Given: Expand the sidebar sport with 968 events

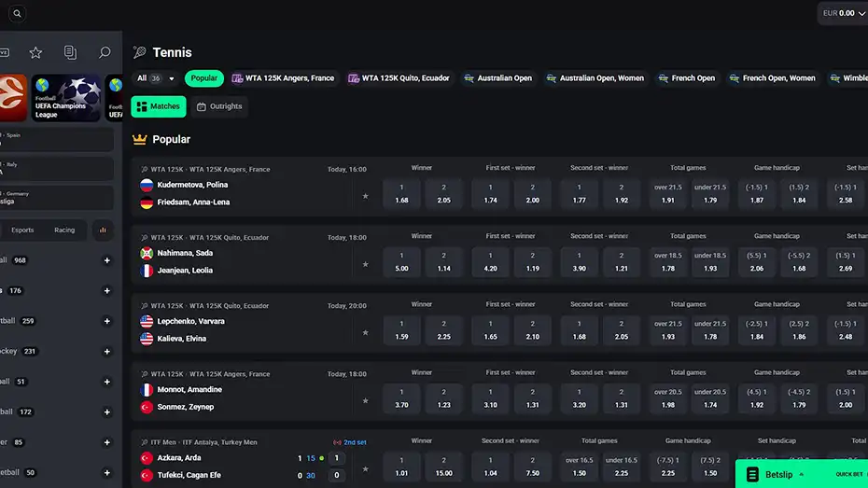Looking at the screenshot, I should (107, 260).
